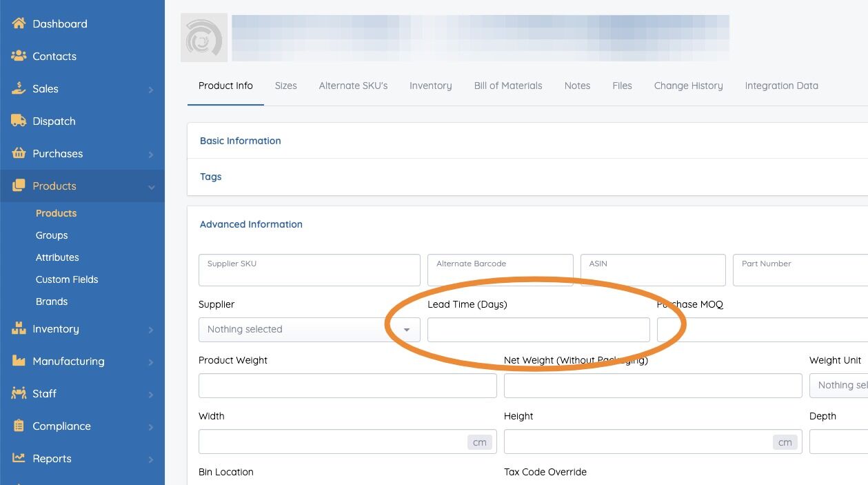Image resolution: width=868 pixels, height=485 pixels.
Task: Expand the Basic Information section
Action: (x=241, y=141)
